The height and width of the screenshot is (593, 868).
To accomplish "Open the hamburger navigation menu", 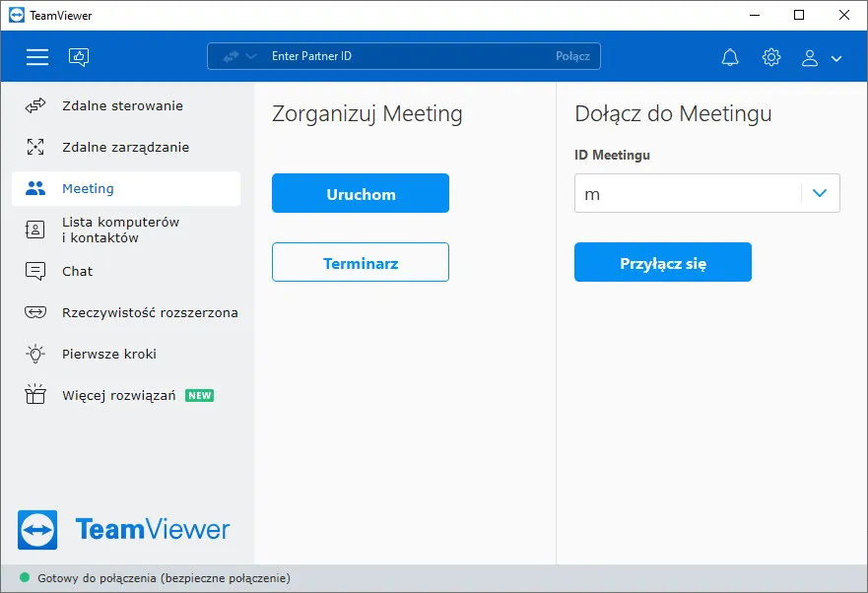I will 36,56.
